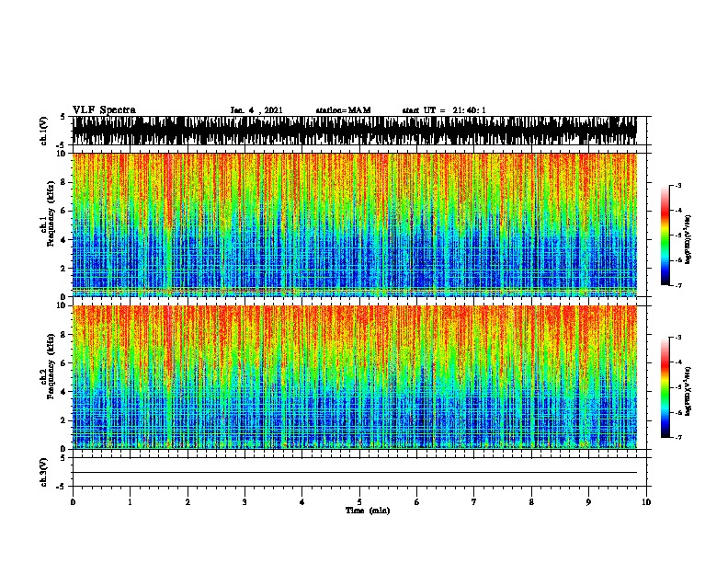The image size is (728, 563).
Task: Click the ch.2 spectrogram color bar
Action: (665, 387)
